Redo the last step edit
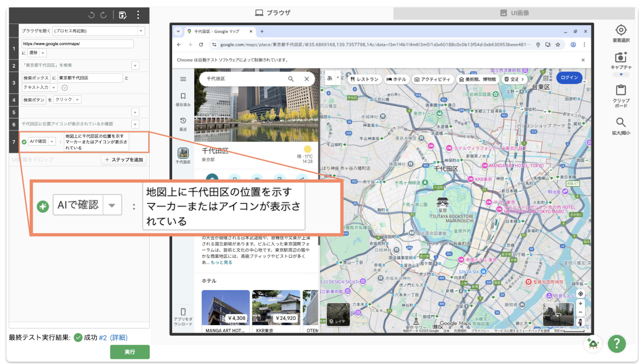This screenshot has height=364, width=639. point(104,15)
